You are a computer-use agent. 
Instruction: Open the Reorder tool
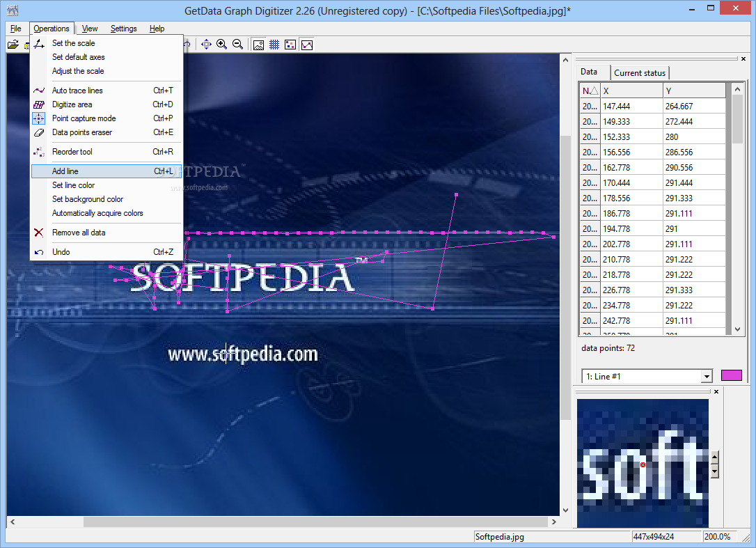(107, 152)
